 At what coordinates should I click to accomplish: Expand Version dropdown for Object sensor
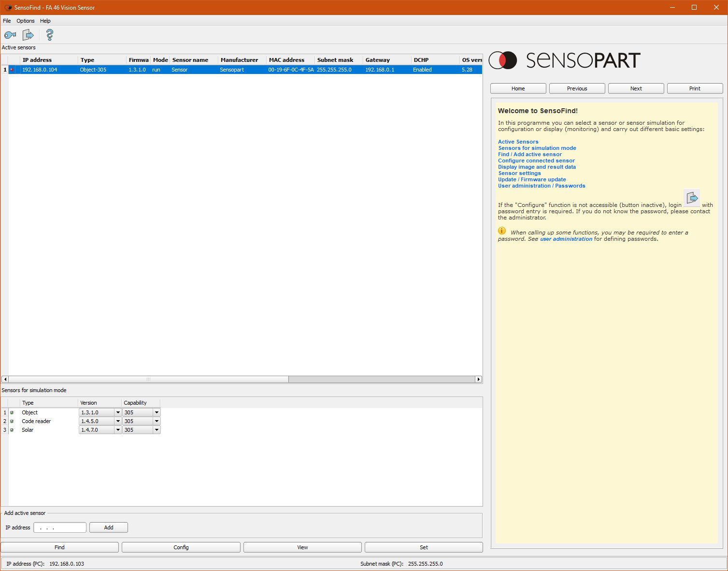click(x=117, y=412)
